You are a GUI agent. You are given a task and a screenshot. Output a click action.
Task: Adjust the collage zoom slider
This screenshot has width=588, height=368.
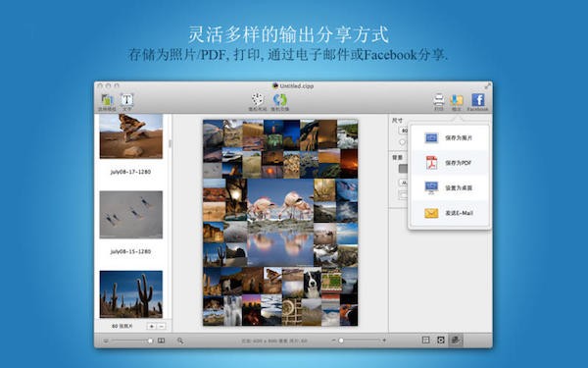[359, 341]
